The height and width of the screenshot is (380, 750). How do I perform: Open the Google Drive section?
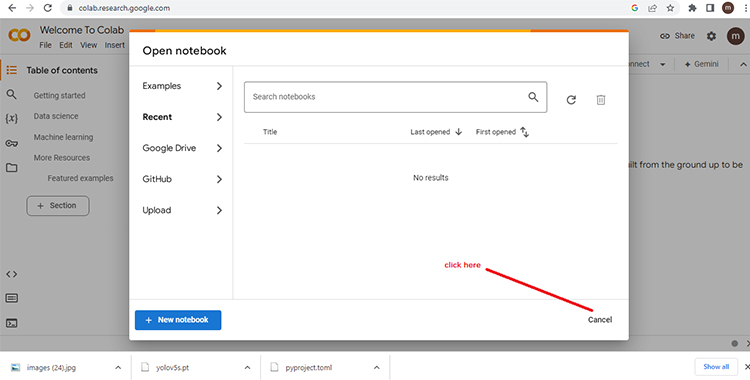tap(182, 148)
